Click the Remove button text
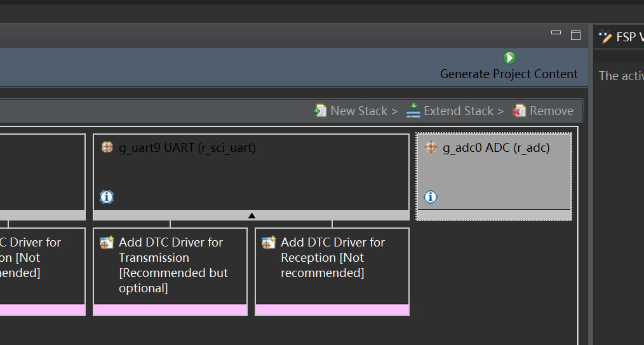Viewport: 644px width, 345px height. pyautogui.click(x=551, y=111)
